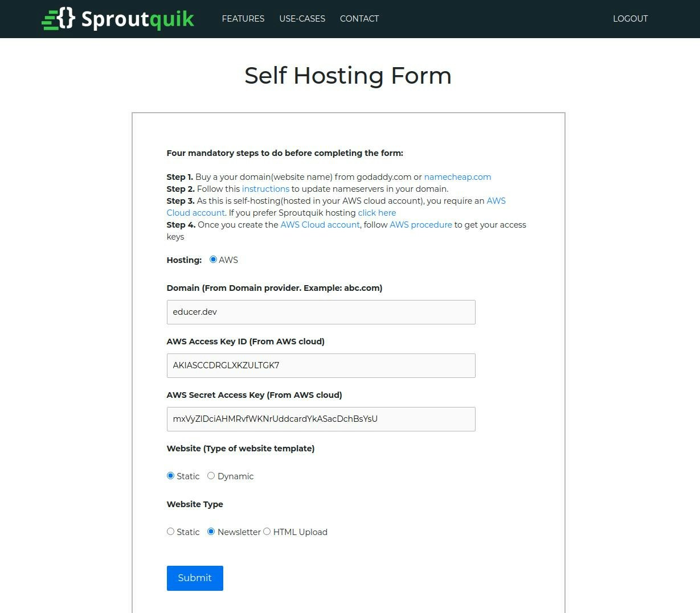Choose Dynamic website template
Screen dimensions: 700x613
(x=211, y=475)
